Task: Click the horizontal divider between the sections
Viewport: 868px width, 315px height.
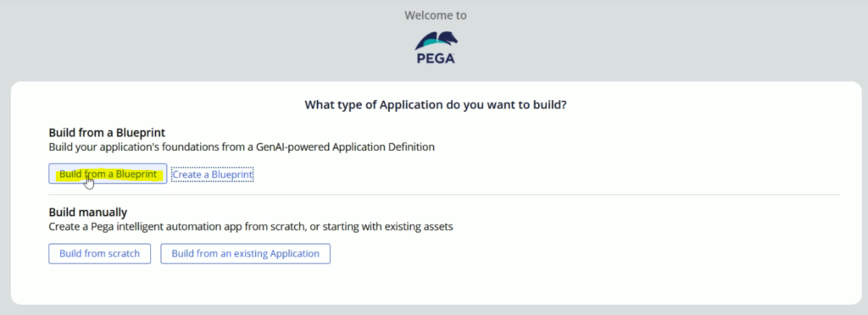Action: (x=444, y=195)
